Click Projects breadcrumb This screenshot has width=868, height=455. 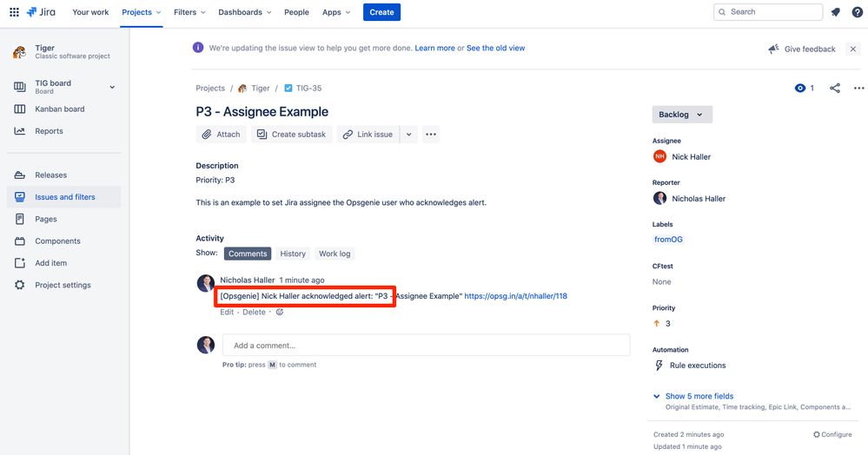point(210,88)
